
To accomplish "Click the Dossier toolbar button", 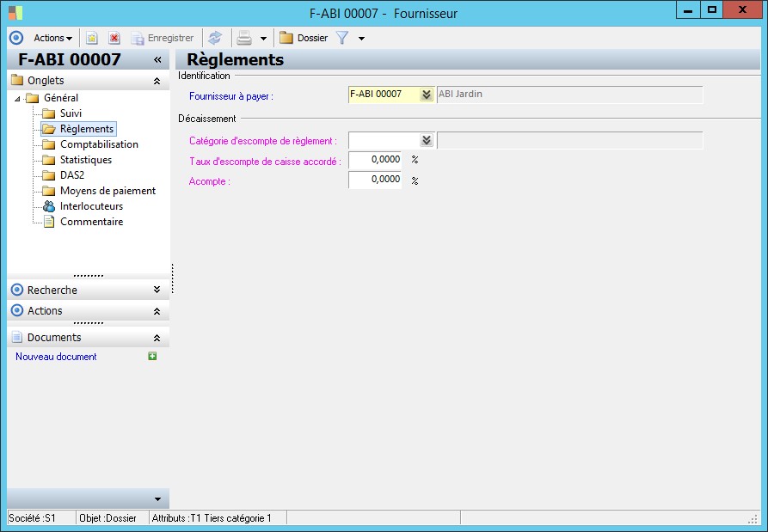I will coord(304,38).
